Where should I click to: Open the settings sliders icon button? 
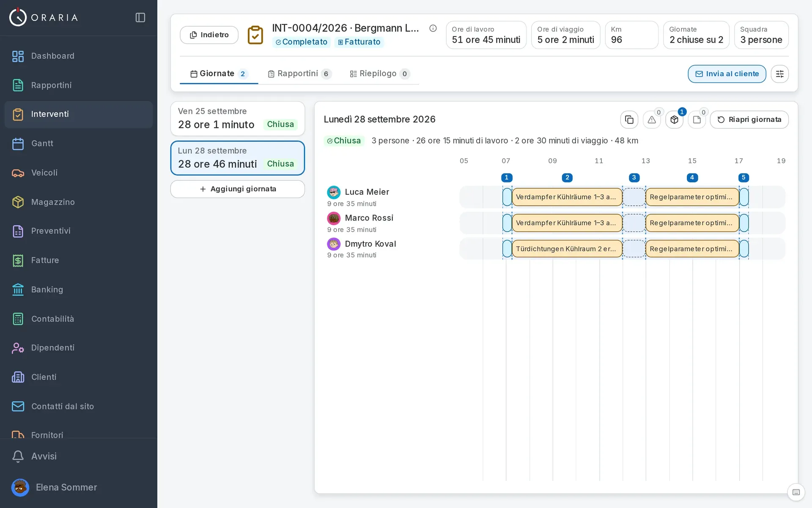pyautogui.click(x=779, y=74)
